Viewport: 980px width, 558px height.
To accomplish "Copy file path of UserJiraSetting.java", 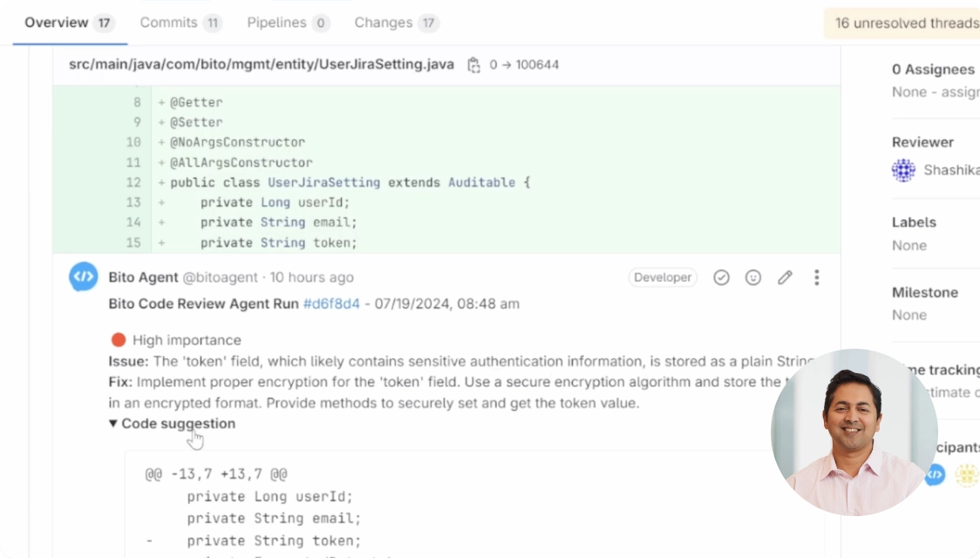I will coord(473,65).
